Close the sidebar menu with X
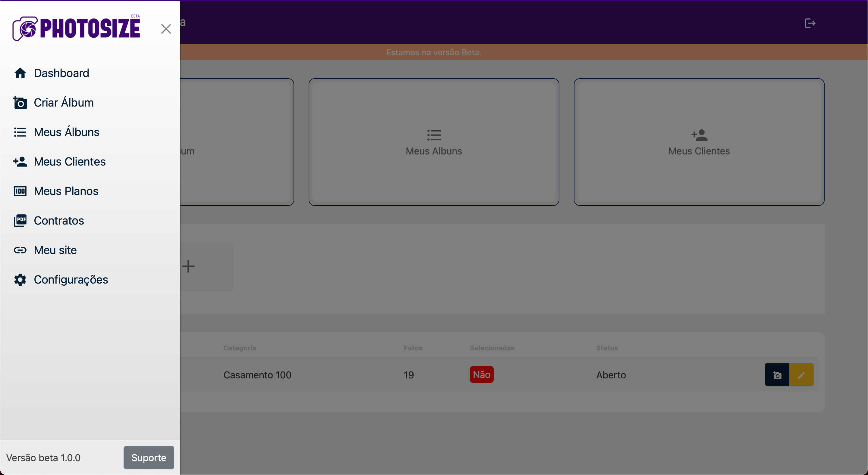This screenshot has width=868, height=475. click(x=166, y=29)
